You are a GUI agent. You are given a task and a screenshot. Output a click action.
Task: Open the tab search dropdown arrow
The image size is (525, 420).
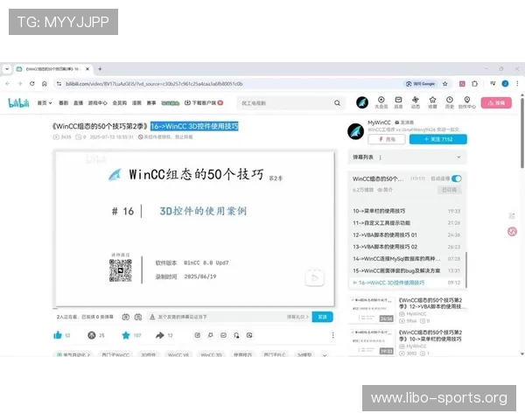coord(7,69)
